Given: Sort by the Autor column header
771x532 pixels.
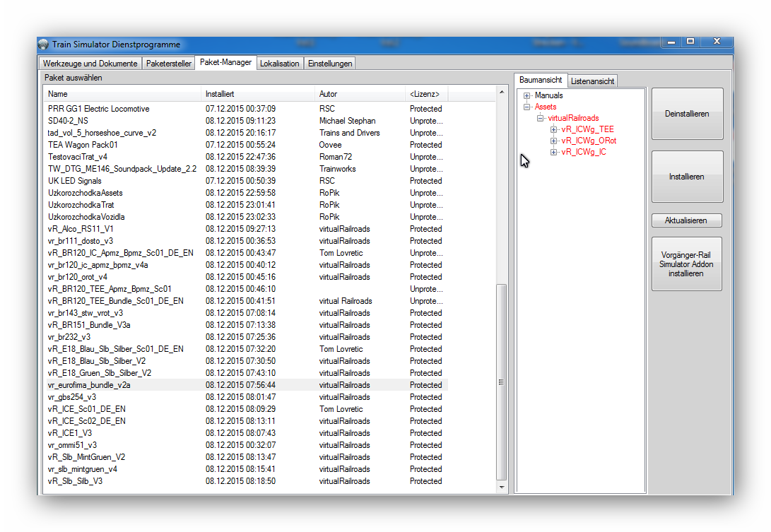Looking at the screenshot, I should click(360, 94).
